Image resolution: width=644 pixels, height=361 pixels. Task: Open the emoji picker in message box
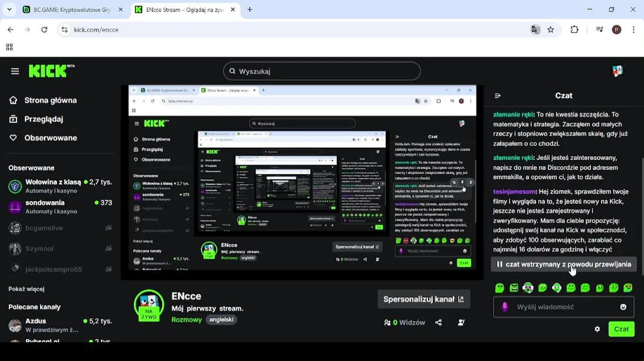pos(623,307)
